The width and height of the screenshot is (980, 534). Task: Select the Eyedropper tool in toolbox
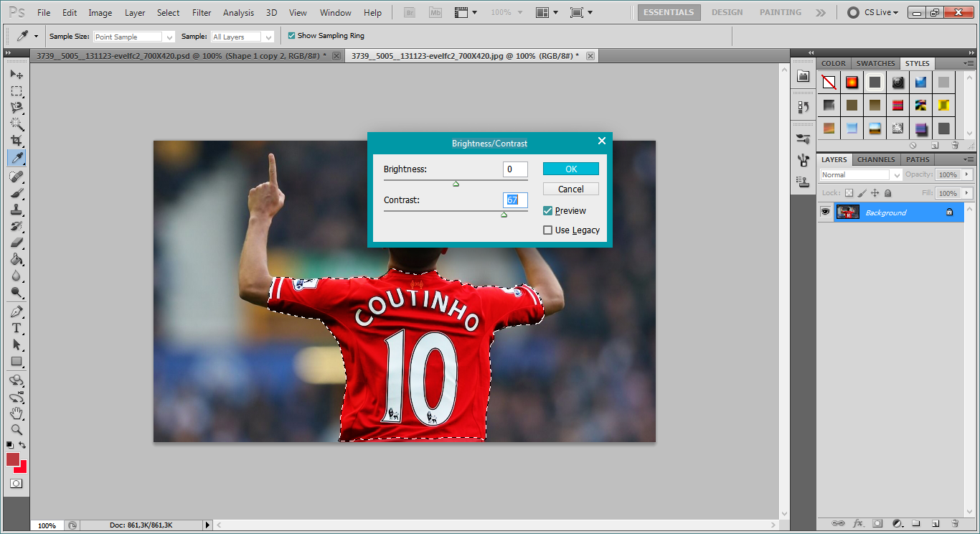tap(17, 157)
